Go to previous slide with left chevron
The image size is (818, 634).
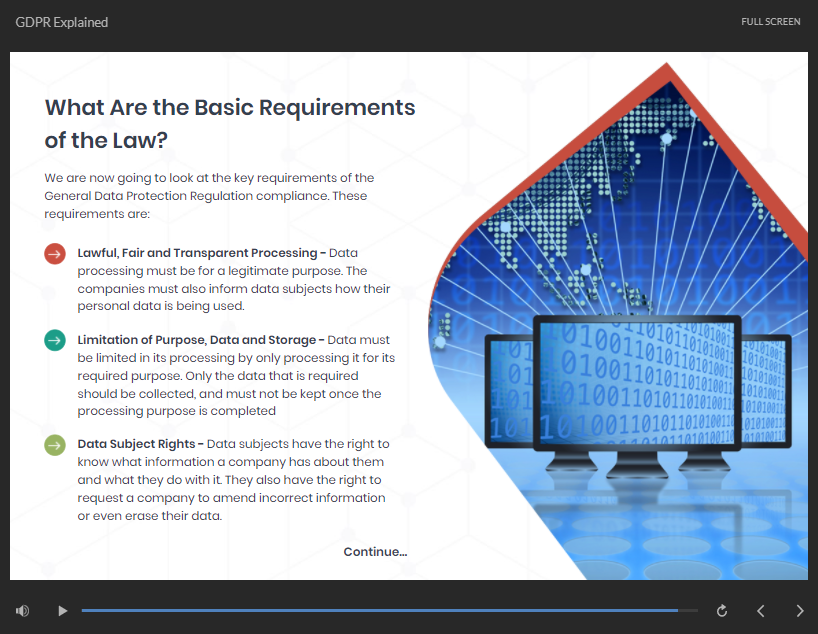pos(761,611)
